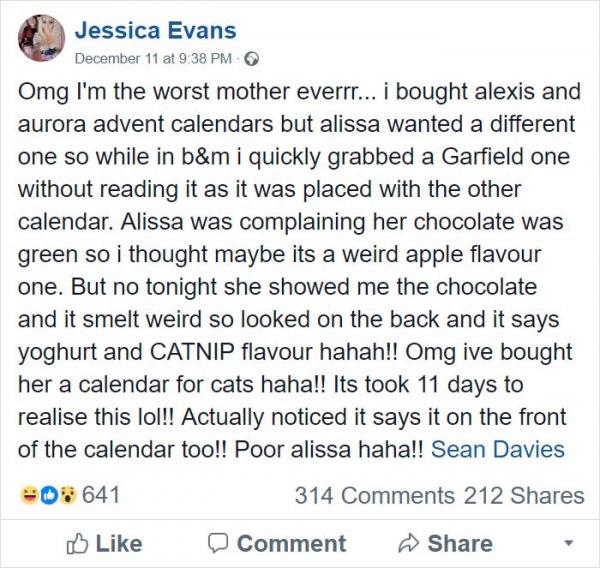View the 641 reactions count
Screen dimensions: 600x568
[100, 495]
